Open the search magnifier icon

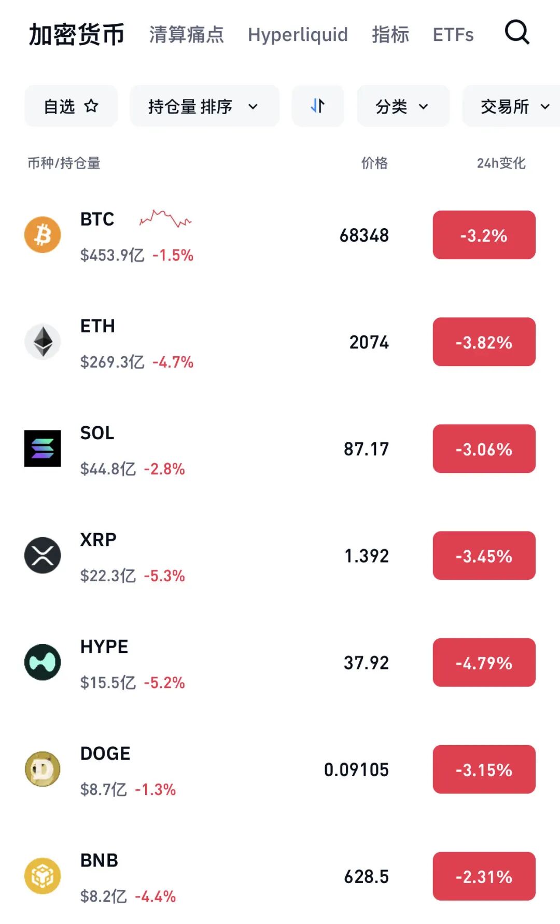(x=517, y=33)
